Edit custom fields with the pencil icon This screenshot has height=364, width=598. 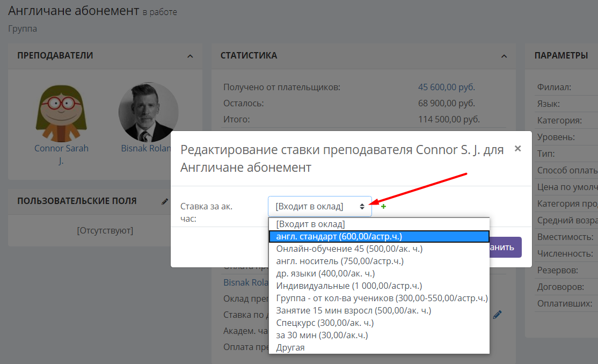pyautogui.click(x=165, y=201)
